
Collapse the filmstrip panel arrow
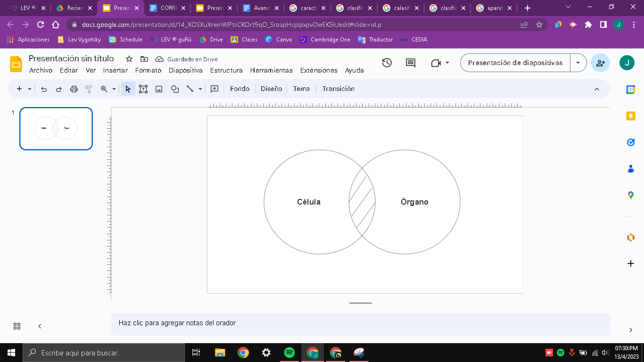pyautogui.click(x=40, y=326)
